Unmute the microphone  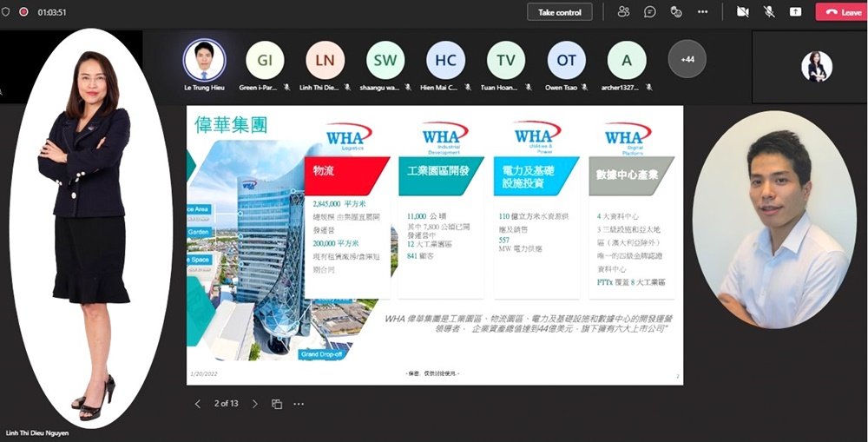coord(769,12)
